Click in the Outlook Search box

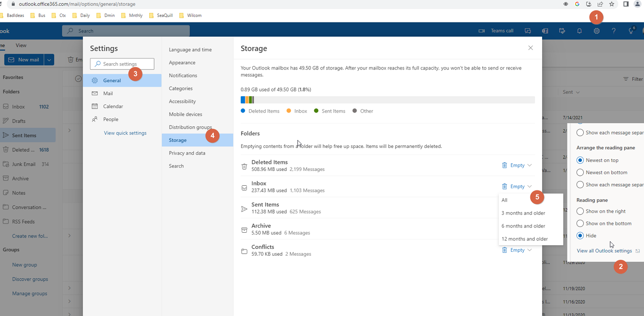pos(126,31)
